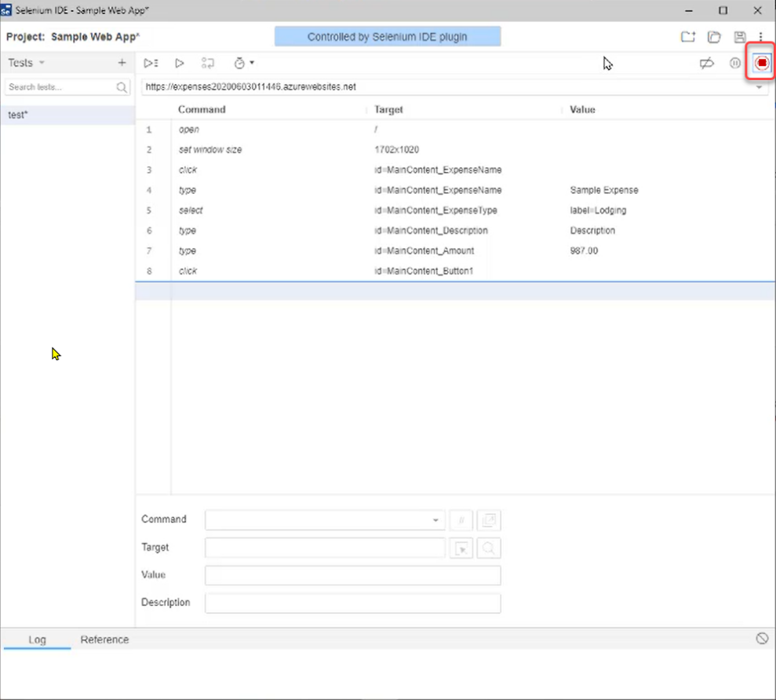Toggle the enable/disable command comment button
This screenshot has height=700, width=776.
click(x=461, y=520)
